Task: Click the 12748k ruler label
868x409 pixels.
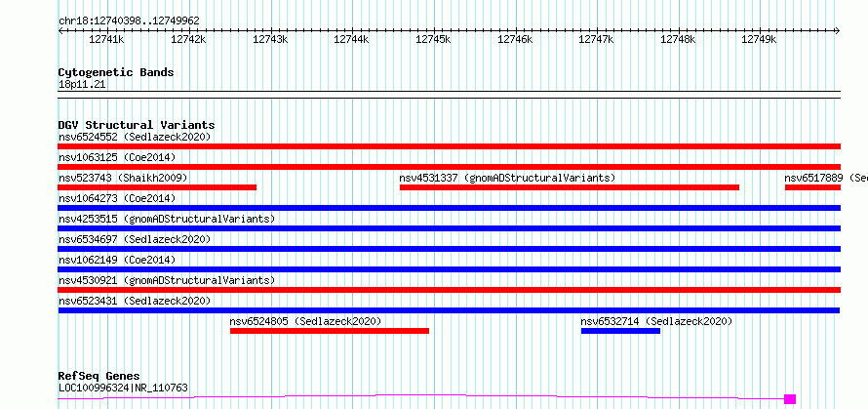Action: tap(679, 40)
